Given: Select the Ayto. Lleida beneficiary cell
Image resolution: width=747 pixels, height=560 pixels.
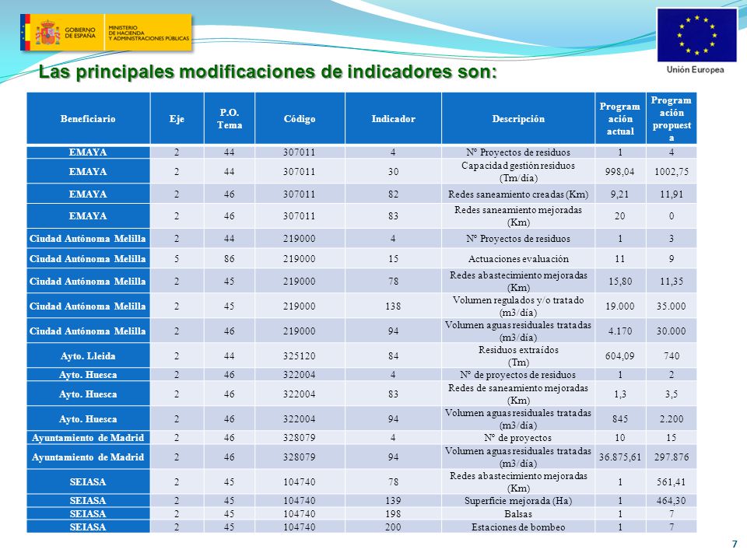Looking at the screenshot, I should [x=88, y=355].
